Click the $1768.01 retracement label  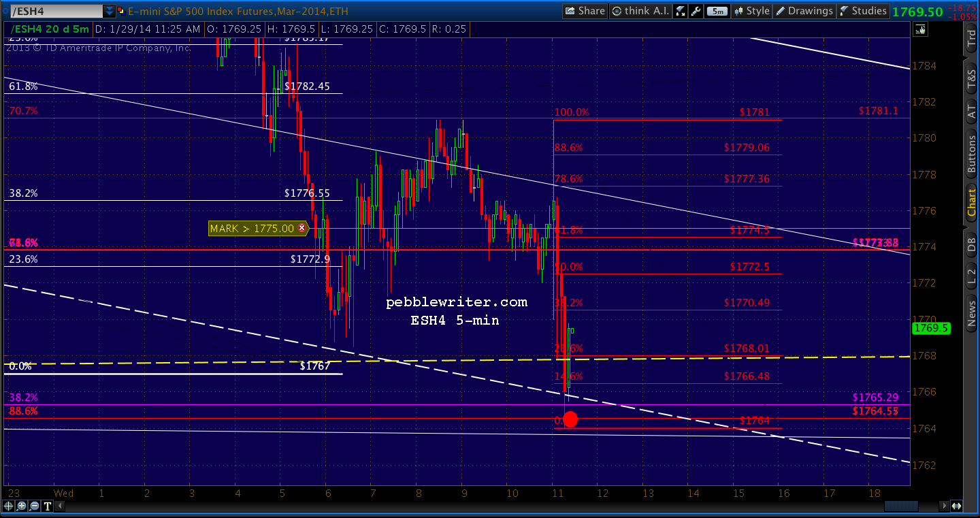click(747, 349)
